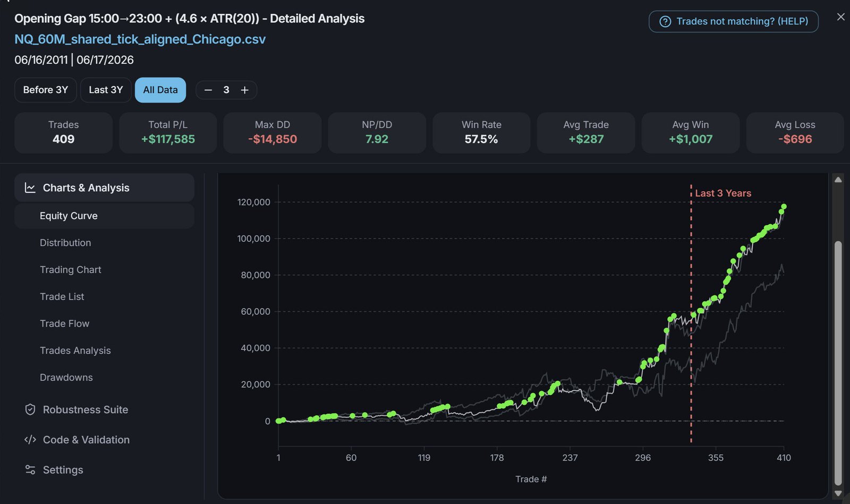
Task: Collapse the Charts & Analysis section
Action: click(x=104, y=187)
